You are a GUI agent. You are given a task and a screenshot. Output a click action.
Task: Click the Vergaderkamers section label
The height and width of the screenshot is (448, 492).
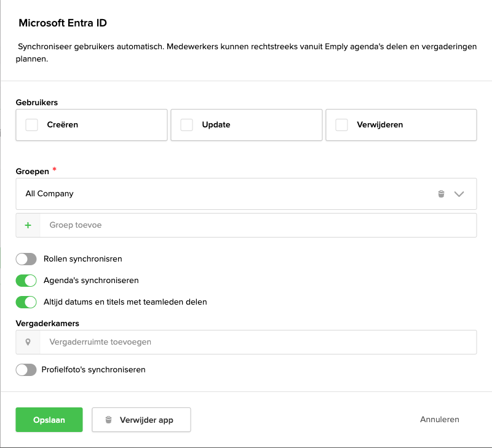click(x=47, y=323)
